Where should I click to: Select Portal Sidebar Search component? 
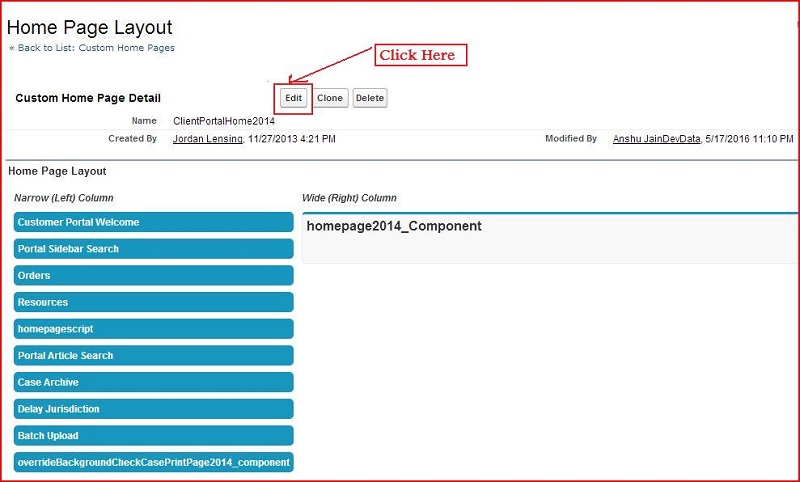pyautogui.click(x=154, y=249)
